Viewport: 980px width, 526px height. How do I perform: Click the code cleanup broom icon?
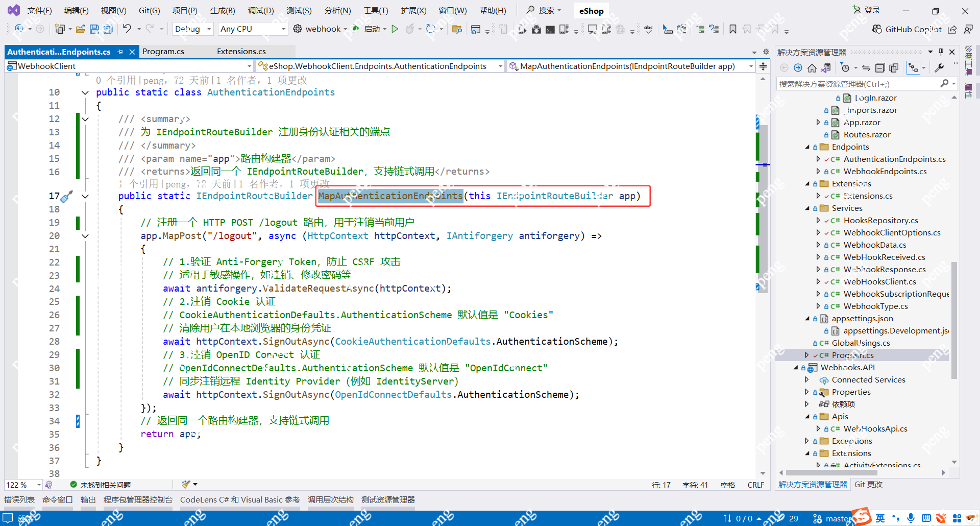click(186, 484)
